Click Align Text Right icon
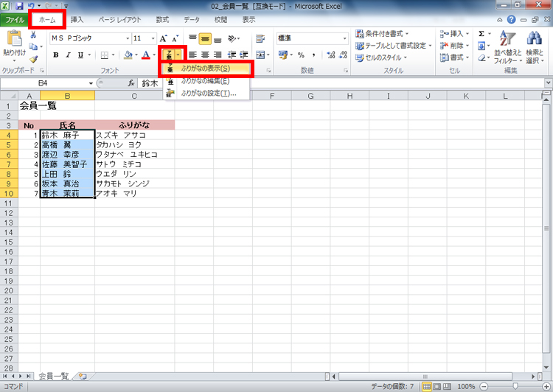The height and width of the screenshot is (392, 553). click(x=218, y=55)
